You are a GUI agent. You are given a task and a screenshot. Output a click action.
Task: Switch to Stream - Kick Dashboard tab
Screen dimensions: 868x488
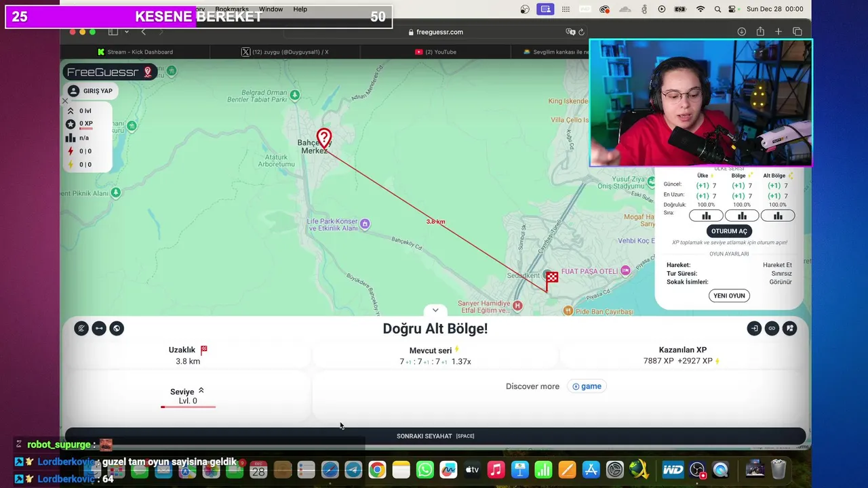tap(135, 52)
